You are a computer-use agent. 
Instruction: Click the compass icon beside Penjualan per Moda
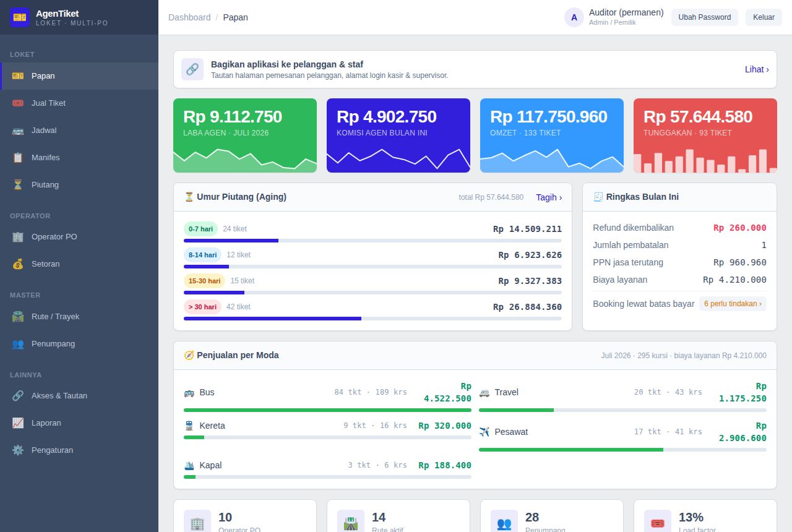click(x=189, y=355)
